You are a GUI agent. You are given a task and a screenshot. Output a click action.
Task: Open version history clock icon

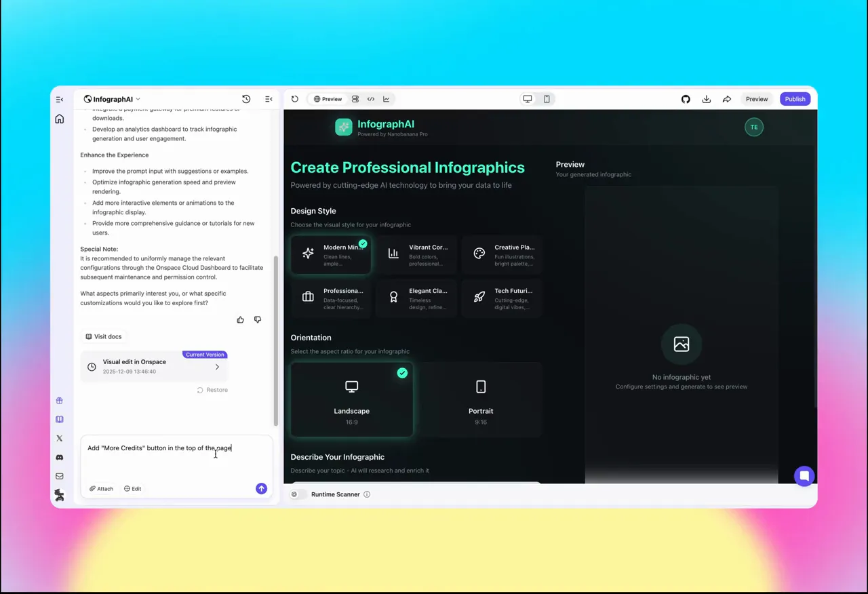[x=246, y=99]
